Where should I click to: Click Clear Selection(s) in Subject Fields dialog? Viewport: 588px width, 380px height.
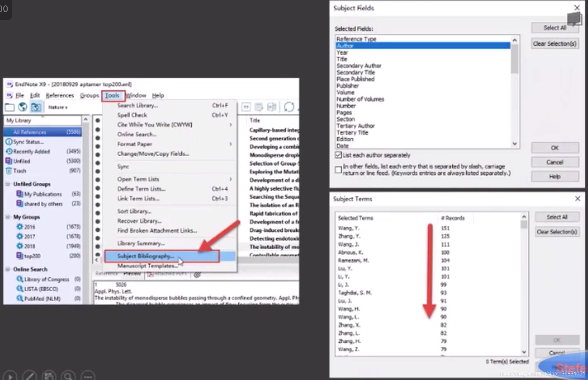coord(555,44)
